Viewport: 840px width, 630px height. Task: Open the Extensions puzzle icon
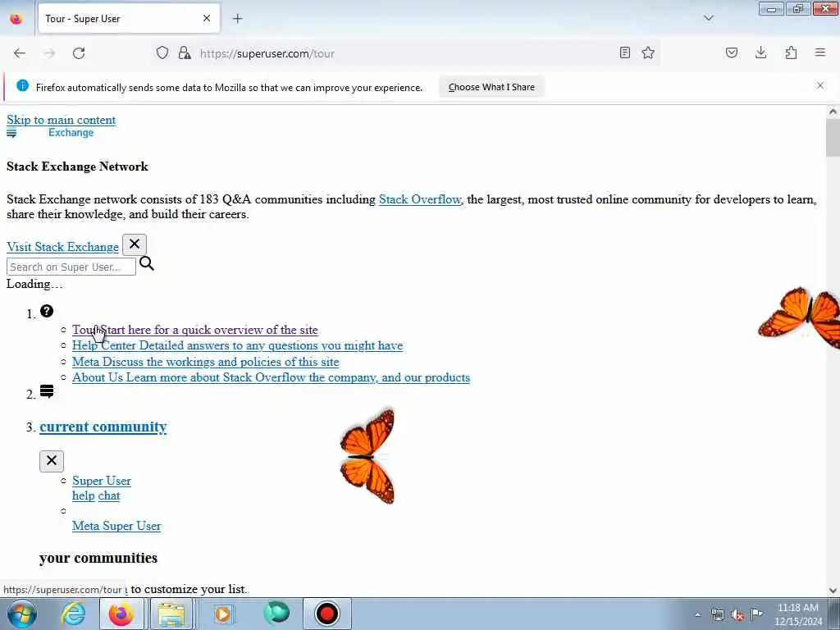pyautogui.click(x=791, y=52)
